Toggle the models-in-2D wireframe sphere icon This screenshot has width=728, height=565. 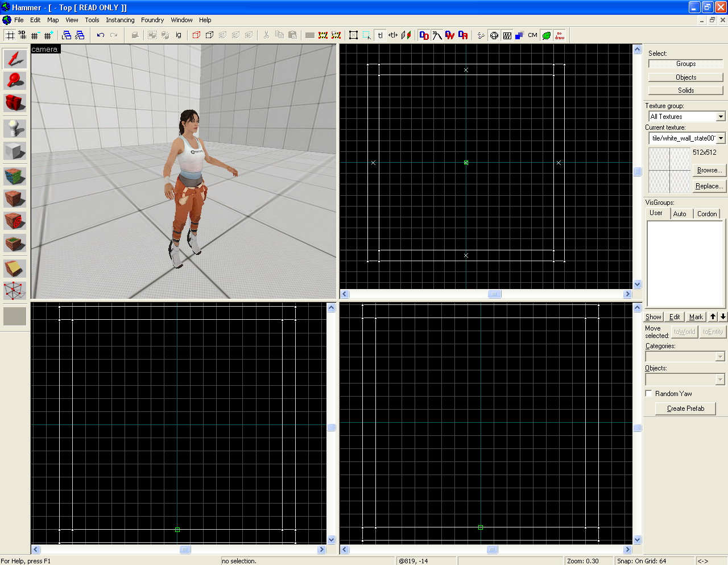coord(494,35)
